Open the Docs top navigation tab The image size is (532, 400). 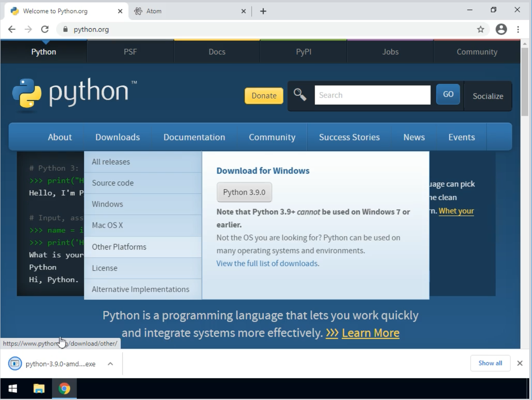pyautogui.click(x=217, y=52)
